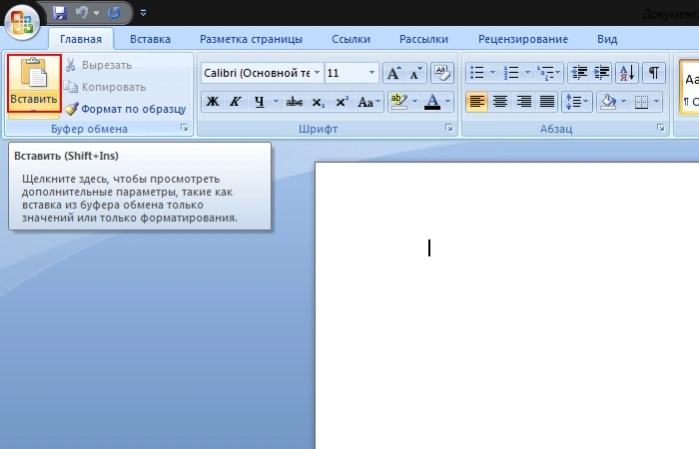Open the Буфер обмена dialog launcher

click(184, 128)
